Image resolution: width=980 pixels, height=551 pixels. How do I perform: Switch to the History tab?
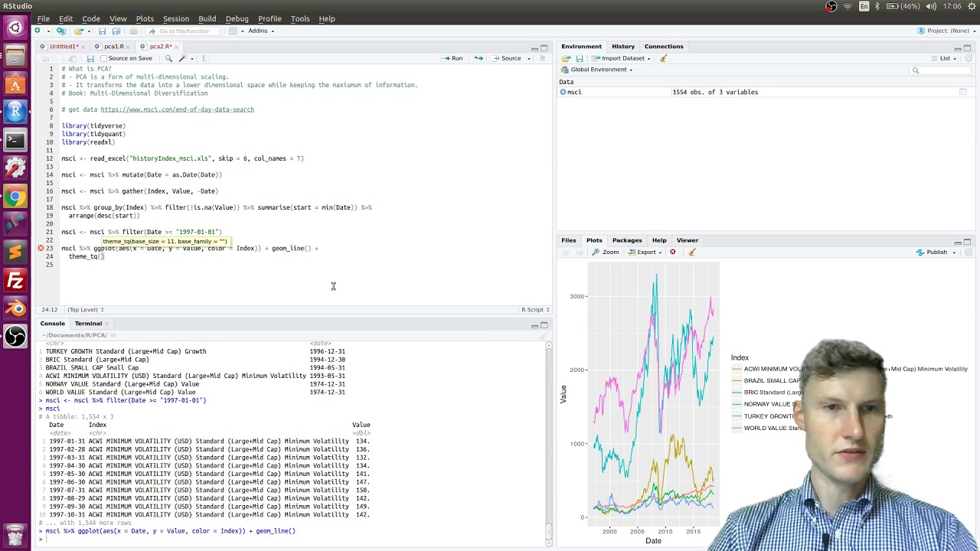click(x=622, y=46)
